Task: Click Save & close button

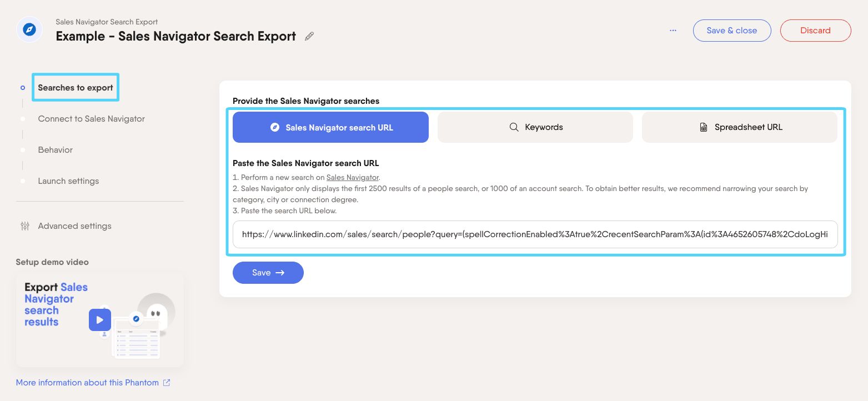Action: click(x=732, y=31)
